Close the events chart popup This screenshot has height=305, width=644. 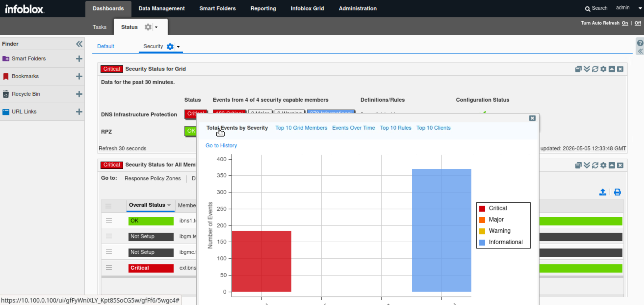532,118
